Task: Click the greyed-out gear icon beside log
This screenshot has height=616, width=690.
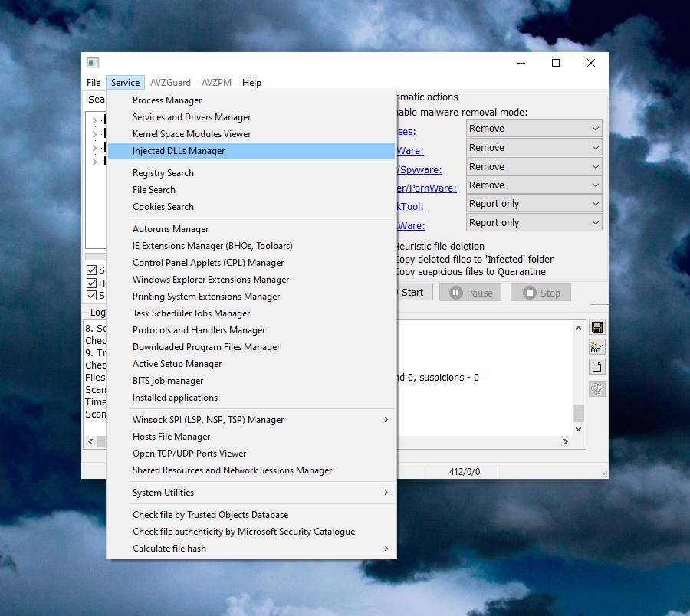Action: [597, 389]
